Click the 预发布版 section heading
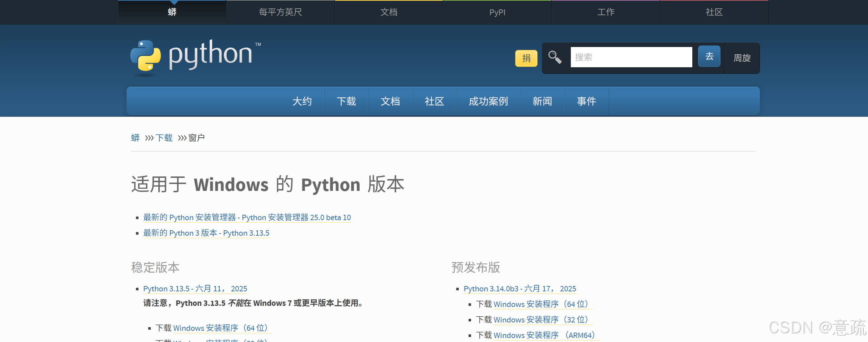This screenshot has height=342, width=868. [476, 268]
